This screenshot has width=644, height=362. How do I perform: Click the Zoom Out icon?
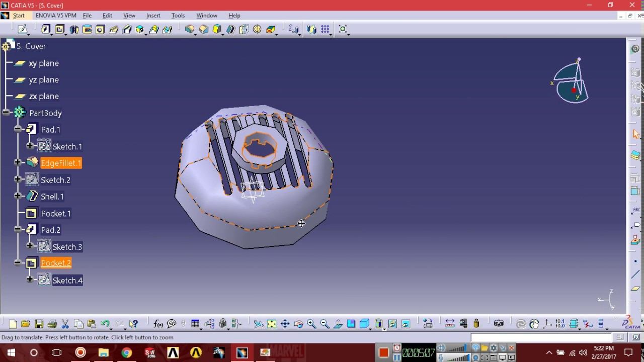coord(325,324)
